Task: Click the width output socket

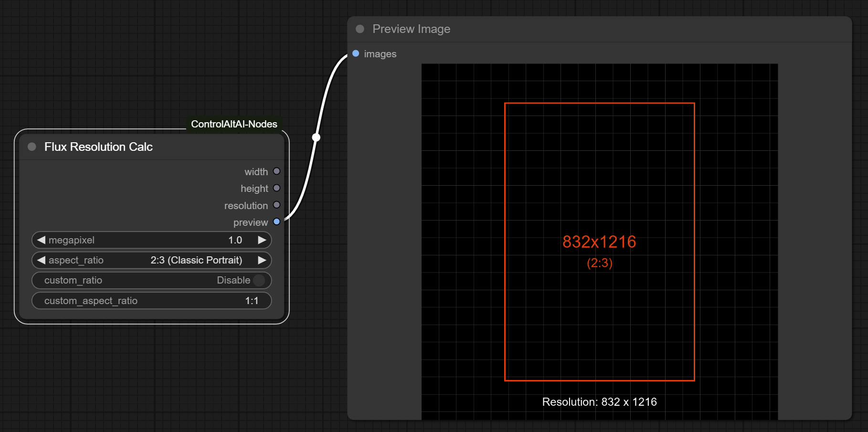Action: [x=276, y=171]
